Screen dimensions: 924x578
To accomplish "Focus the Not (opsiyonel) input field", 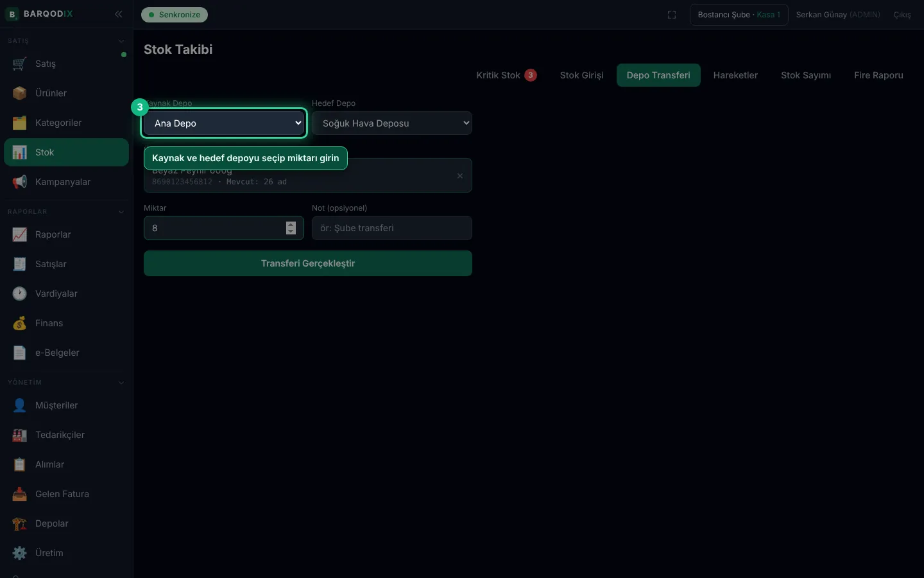I will coord(392,228).
